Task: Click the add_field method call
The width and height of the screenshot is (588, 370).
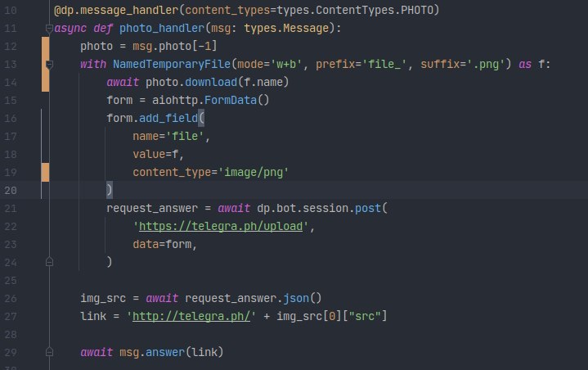Action: coord(168,118)
